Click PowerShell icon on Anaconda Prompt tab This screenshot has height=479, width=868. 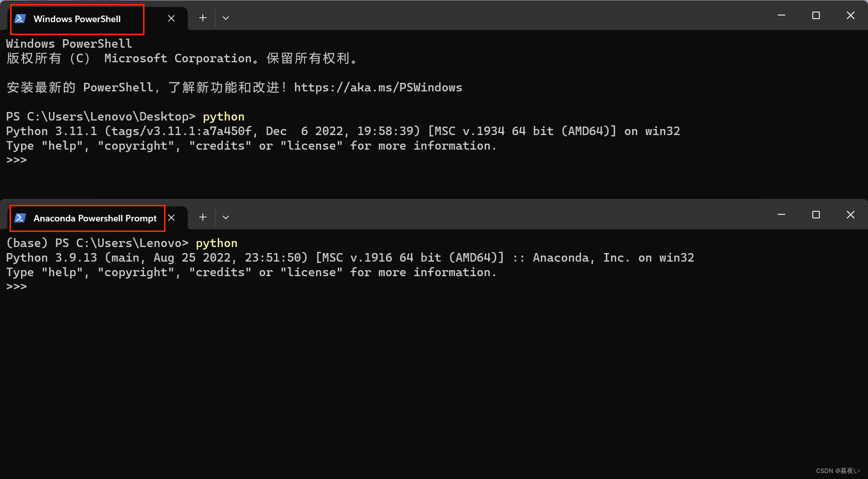coord(20,218)
